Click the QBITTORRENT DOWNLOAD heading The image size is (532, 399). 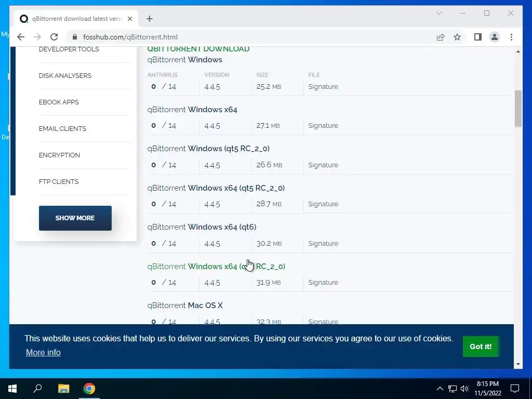tap(198, 49)
